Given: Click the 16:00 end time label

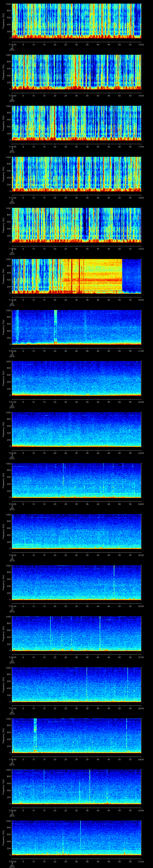Looking at the screenshot, I should [x=141, y=96].
